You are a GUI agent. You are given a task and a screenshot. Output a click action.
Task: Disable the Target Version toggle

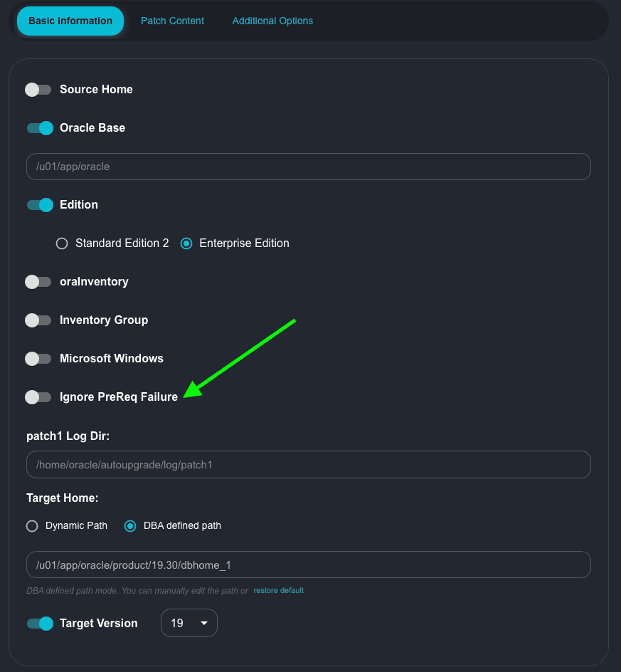40,624
